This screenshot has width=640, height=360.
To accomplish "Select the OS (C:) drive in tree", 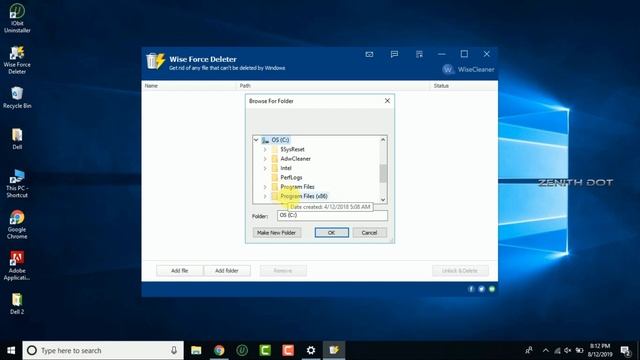I will [280, 140].
